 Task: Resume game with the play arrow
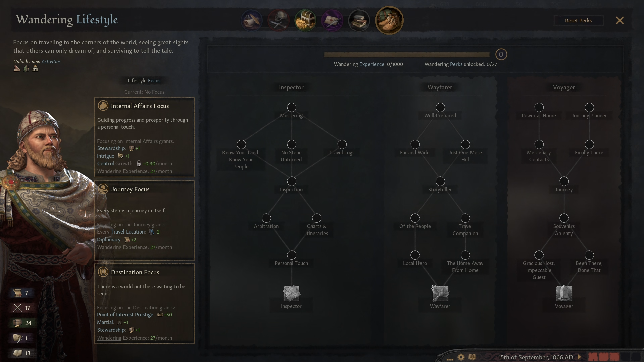(579, 357)
